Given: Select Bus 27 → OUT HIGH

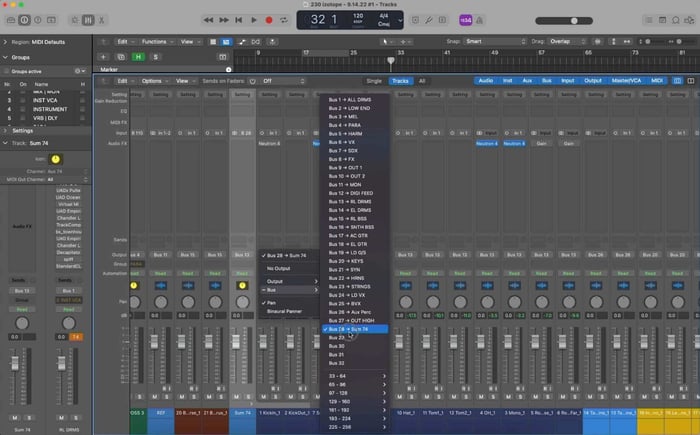Looking at the screenshot, I should tap(355, 320).
